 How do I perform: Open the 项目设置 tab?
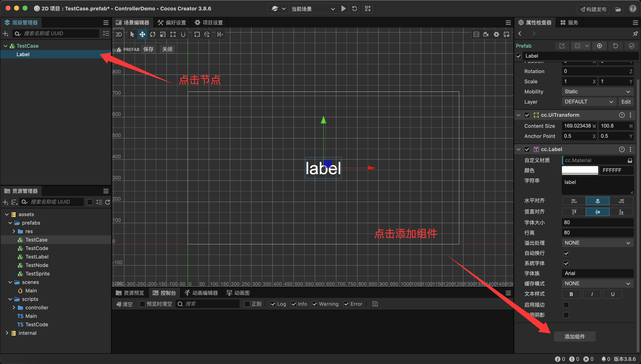pos(209,22)
